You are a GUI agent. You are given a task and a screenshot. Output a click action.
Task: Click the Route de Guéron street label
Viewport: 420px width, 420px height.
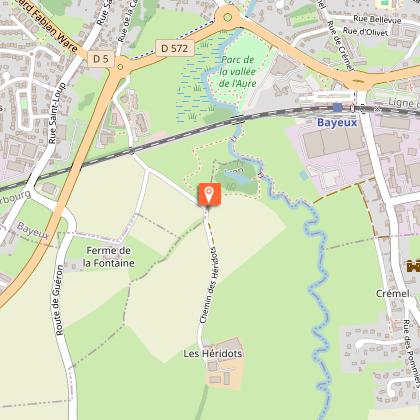58,300
